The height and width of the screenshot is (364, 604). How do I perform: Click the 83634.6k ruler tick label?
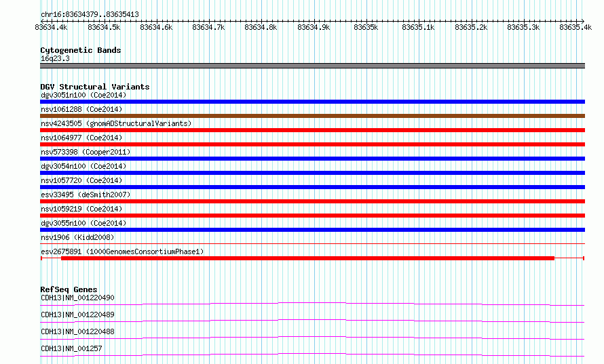tap(156, 27)
